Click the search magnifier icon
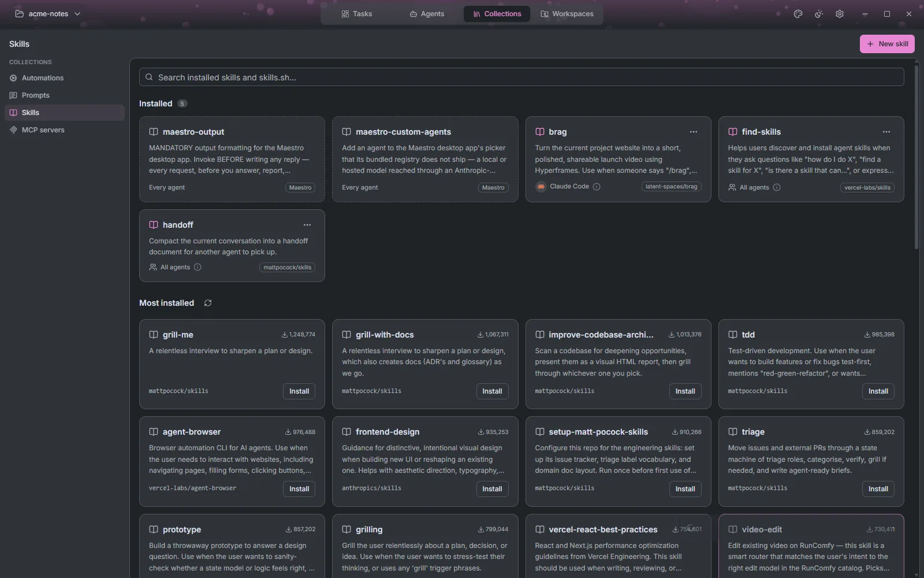 [x=149, y=77]
